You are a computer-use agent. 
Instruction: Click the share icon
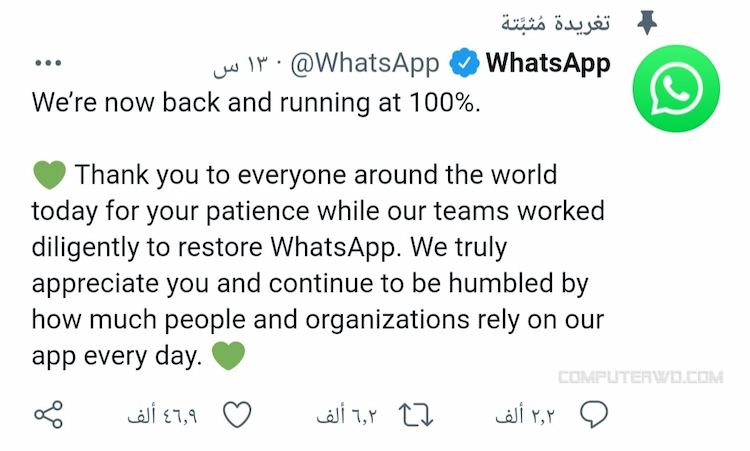click(48, 415)
